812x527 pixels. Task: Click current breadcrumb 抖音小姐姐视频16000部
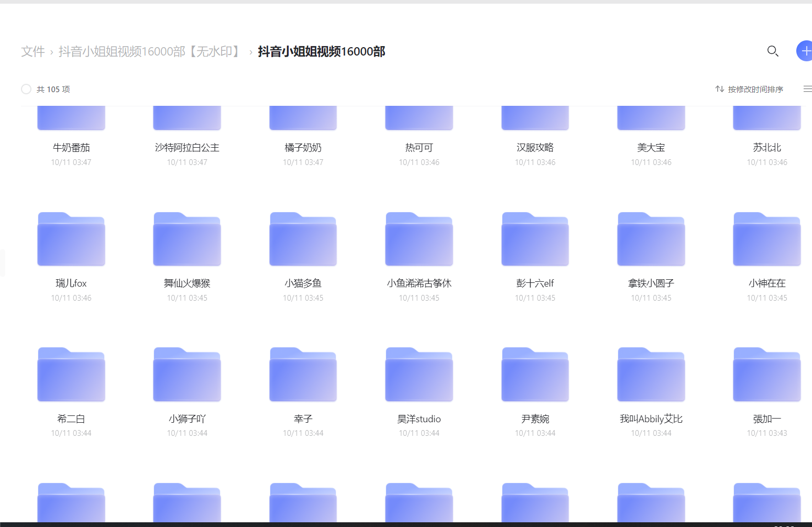click(321, 51)
